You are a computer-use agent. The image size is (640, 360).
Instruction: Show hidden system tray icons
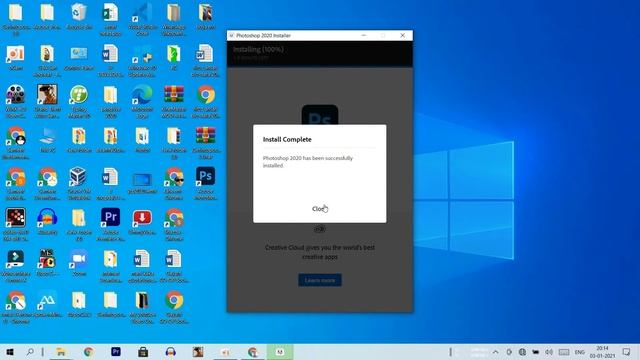[x=495, y=352]
